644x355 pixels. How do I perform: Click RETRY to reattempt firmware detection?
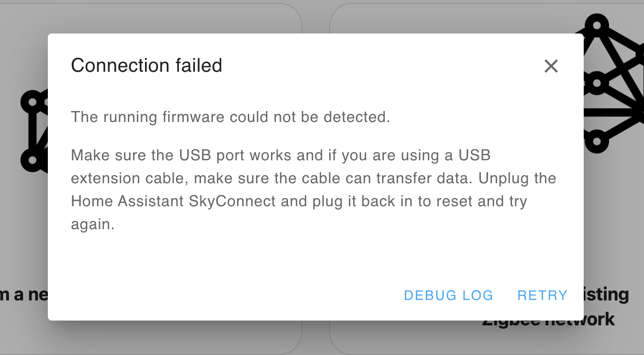pos(542,295)
